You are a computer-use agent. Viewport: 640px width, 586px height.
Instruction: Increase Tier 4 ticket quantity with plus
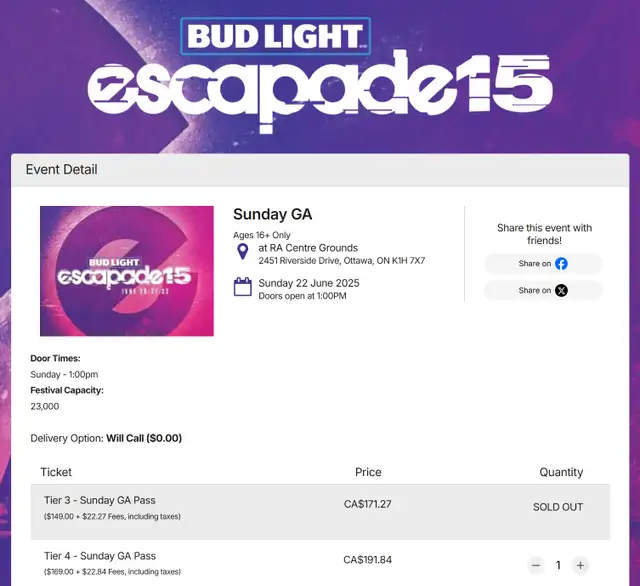click(580, 565)
